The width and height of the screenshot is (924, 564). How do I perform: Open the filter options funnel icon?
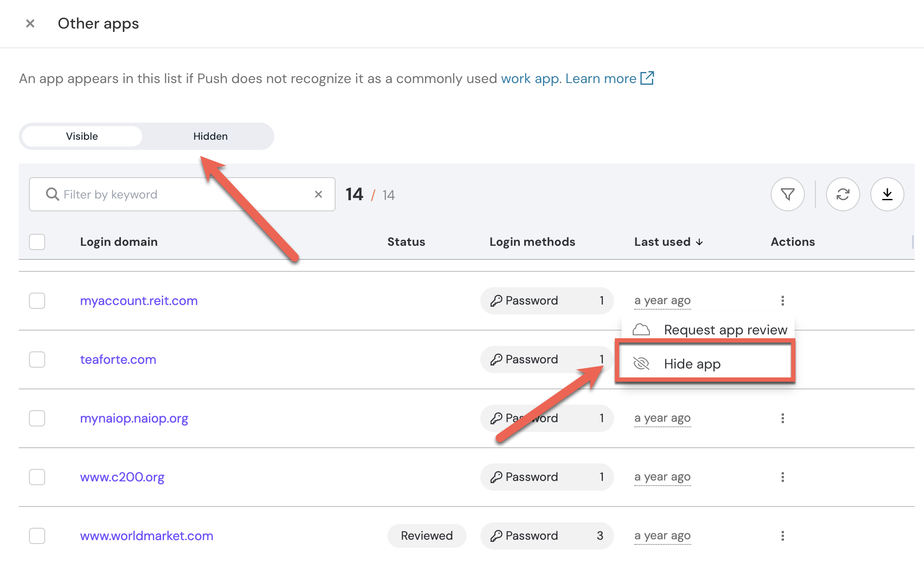click(x=788, y=194)
